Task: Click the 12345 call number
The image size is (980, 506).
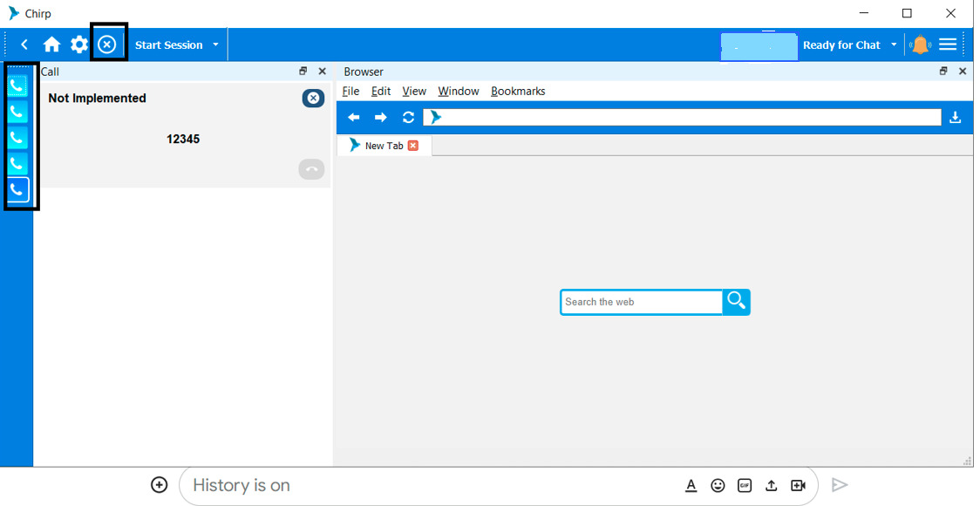Action: click(x=183, y=139)
